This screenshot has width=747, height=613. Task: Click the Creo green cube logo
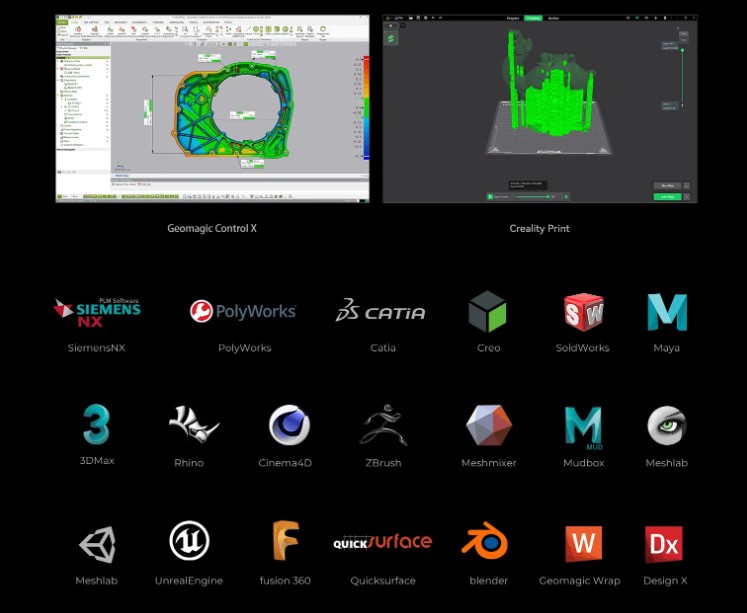[487, 312]
